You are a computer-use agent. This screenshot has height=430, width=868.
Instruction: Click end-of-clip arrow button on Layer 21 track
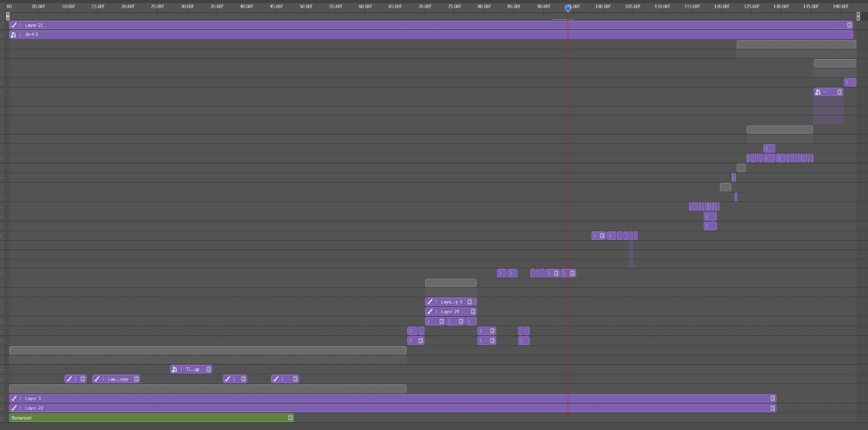pyautogui.click(x=849, y=25)
